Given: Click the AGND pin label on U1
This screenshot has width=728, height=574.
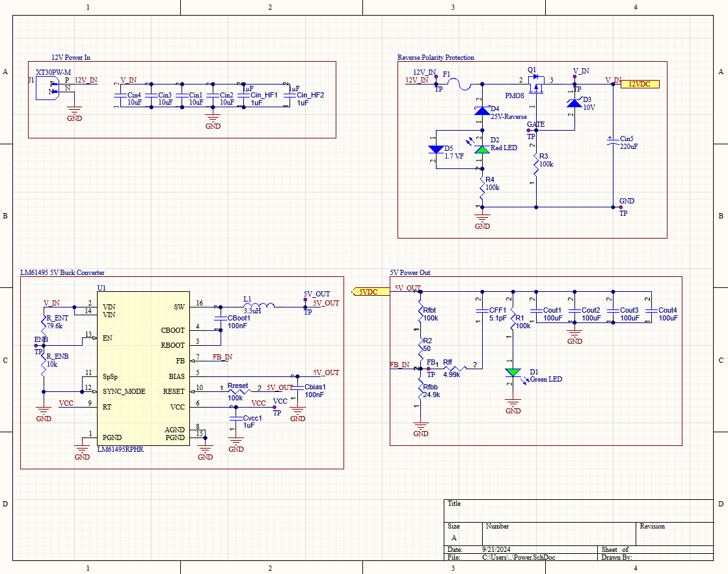Looking at the screenshot, I should pos(174,430).
